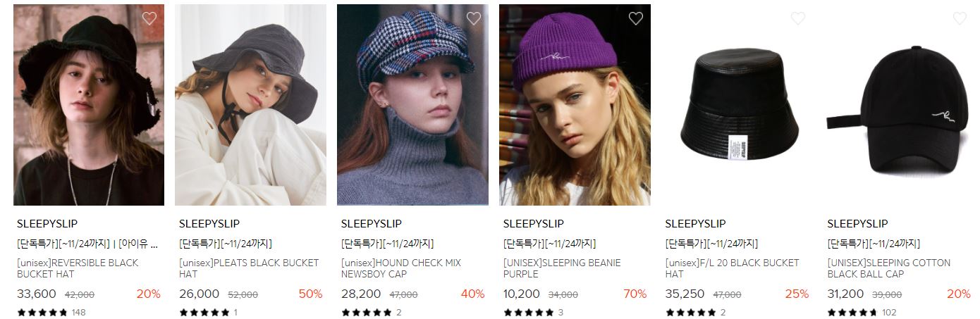Check the 102 reviews rating on ball cap
Screen dimensions: 980x319
pyautogui.click(x=862, y=312)
